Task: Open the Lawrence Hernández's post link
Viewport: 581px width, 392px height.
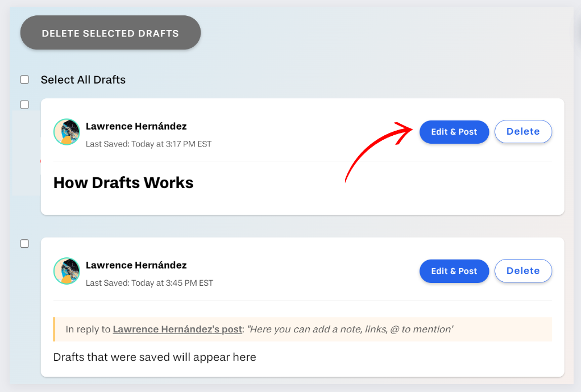Action: [177, 329]
